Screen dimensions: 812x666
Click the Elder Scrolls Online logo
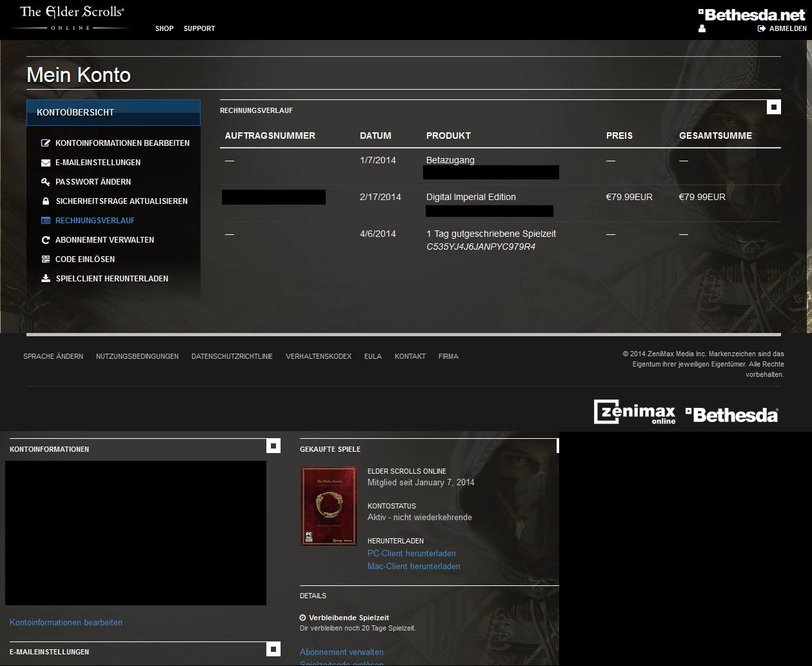click(72, 17)
